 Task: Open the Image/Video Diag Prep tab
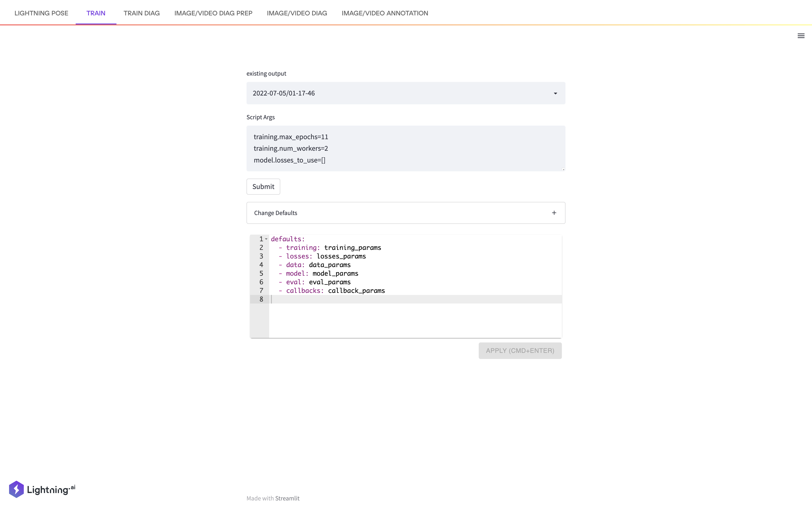click(213, 13)
